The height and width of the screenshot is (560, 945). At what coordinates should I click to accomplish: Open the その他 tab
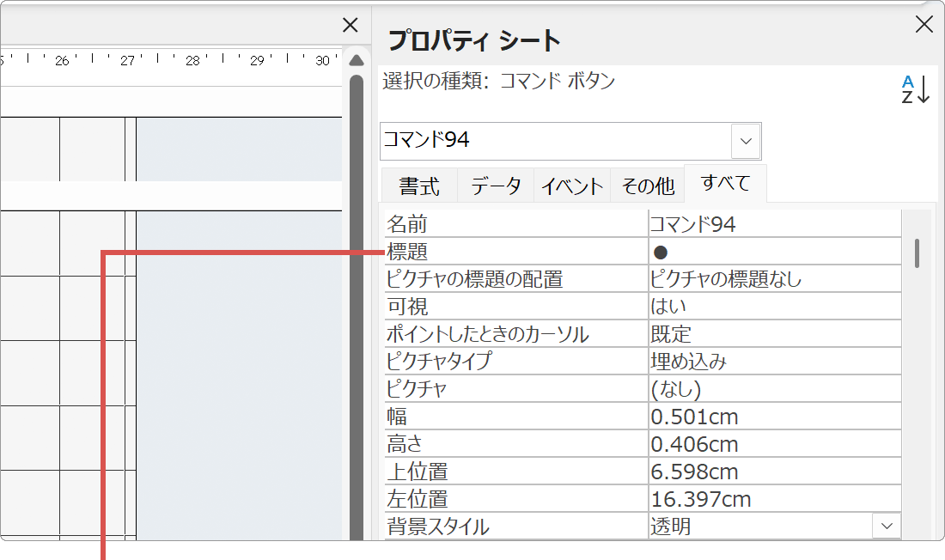pos(647,185)
